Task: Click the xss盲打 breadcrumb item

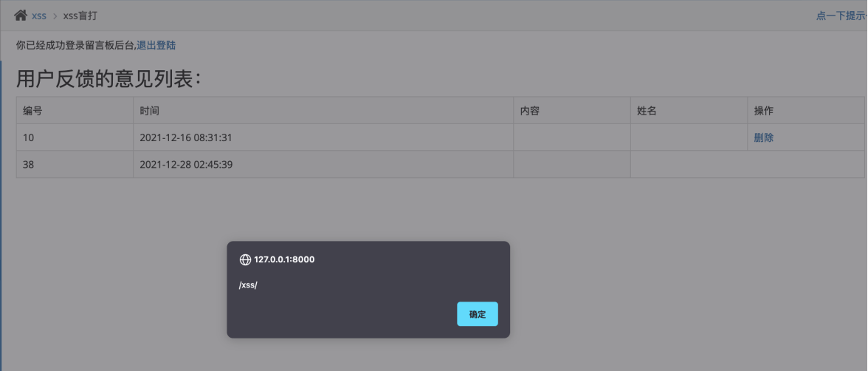Action: click(80, 16)
